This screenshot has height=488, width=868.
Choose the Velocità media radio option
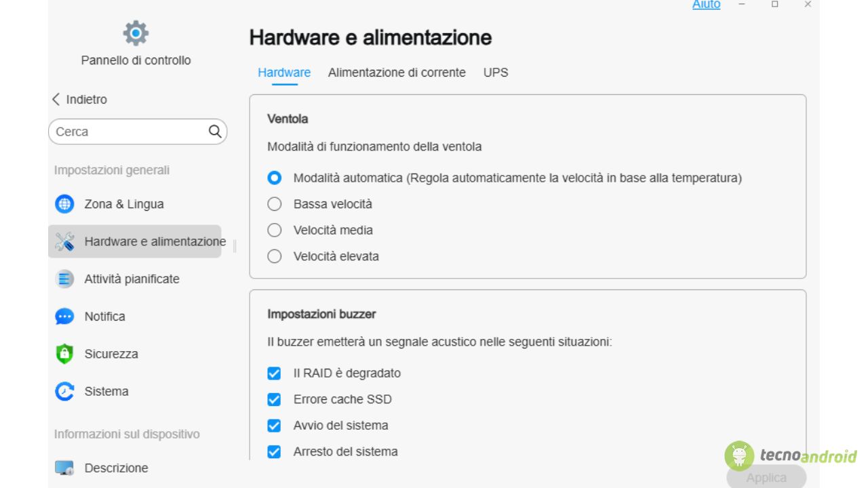coord(274,230)
